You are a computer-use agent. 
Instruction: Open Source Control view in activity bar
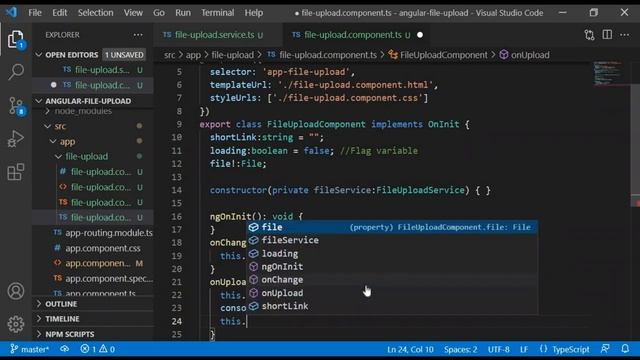coord(16,106)
